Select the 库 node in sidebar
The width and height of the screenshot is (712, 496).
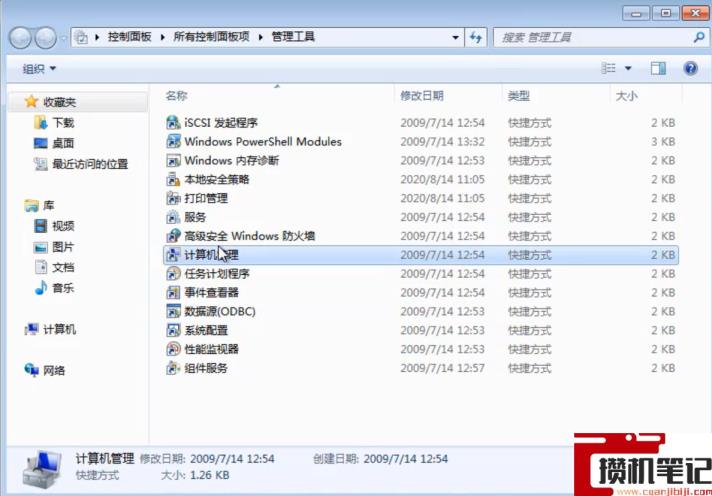click(x=49, y=206)
